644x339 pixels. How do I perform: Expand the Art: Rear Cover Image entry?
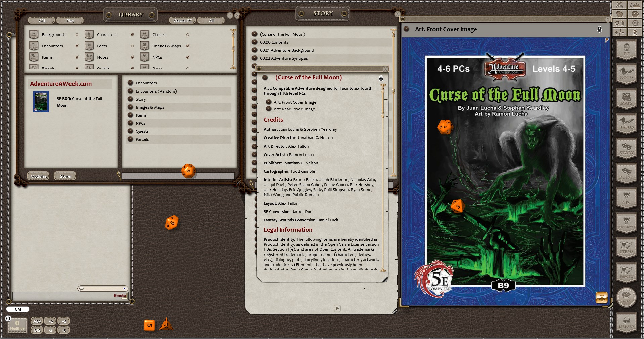(x=269, y=109)
